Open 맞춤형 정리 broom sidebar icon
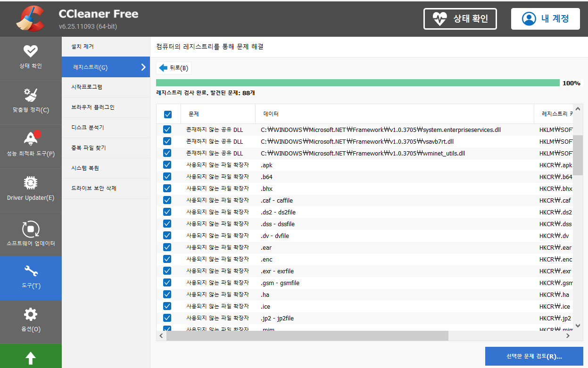 31,95
